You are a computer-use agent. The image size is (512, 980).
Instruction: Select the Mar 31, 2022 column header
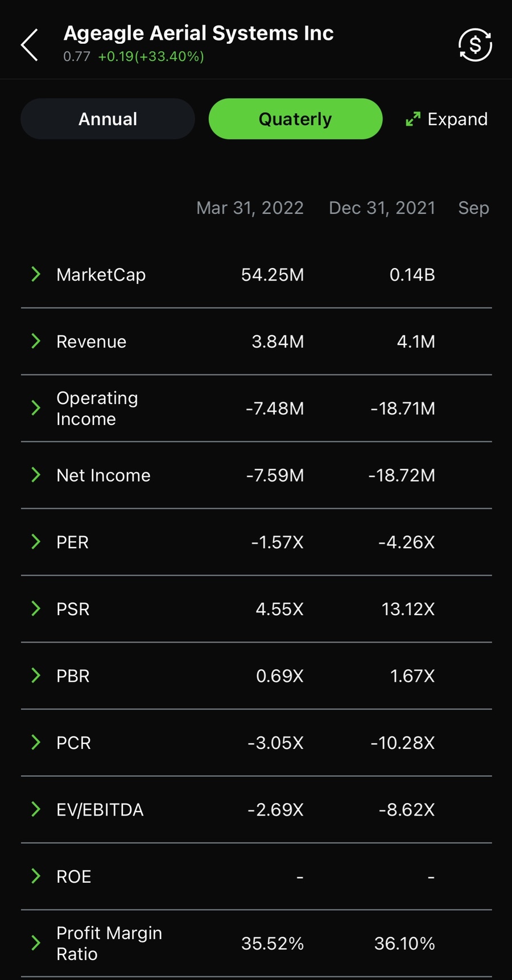pos(250,208)
